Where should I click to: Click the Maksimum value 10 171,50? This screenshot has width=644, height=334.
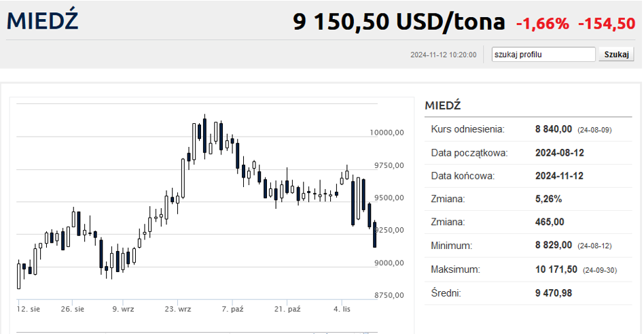[x=556, y=269]
